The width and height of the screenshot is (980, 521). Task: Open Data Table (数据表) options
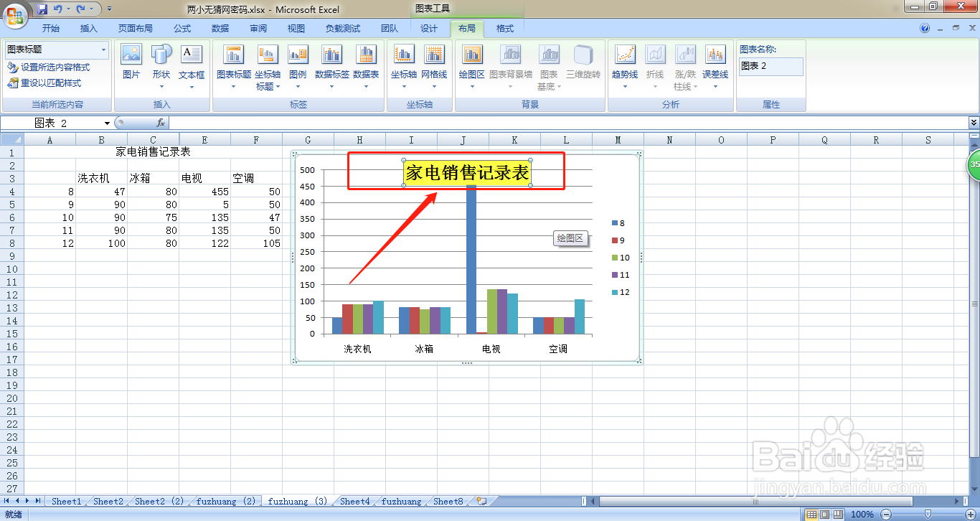coord(366,67)
